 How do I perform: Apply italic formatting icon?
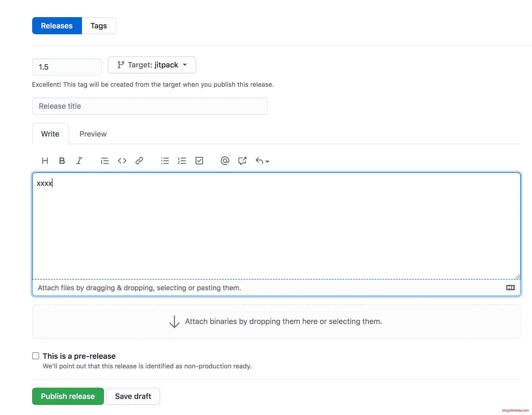point(79,161)
